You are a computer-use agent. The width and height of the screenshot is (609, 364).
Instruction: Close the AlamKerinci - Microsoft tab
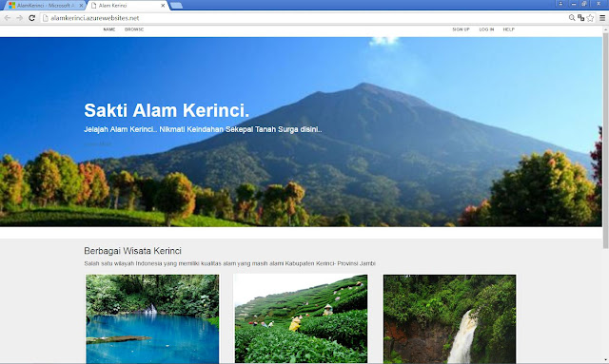tap(81, 6)
